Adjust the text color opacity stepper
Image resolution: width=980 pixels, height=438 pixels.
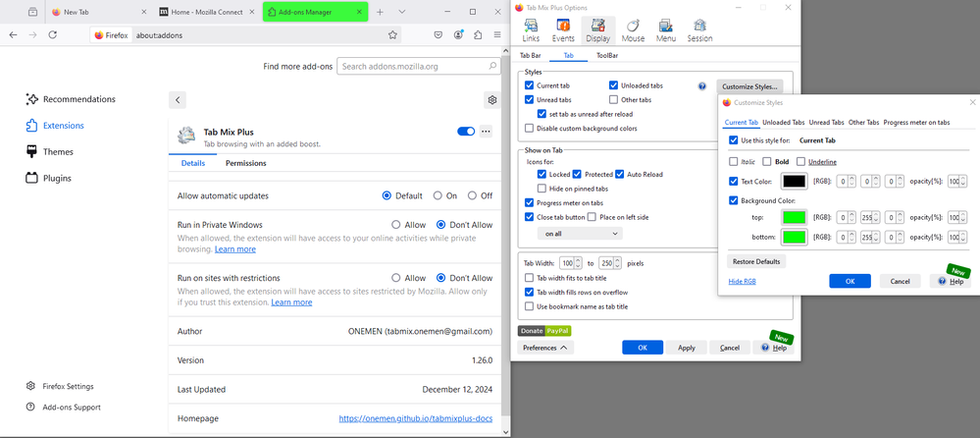tap(963, 182)
